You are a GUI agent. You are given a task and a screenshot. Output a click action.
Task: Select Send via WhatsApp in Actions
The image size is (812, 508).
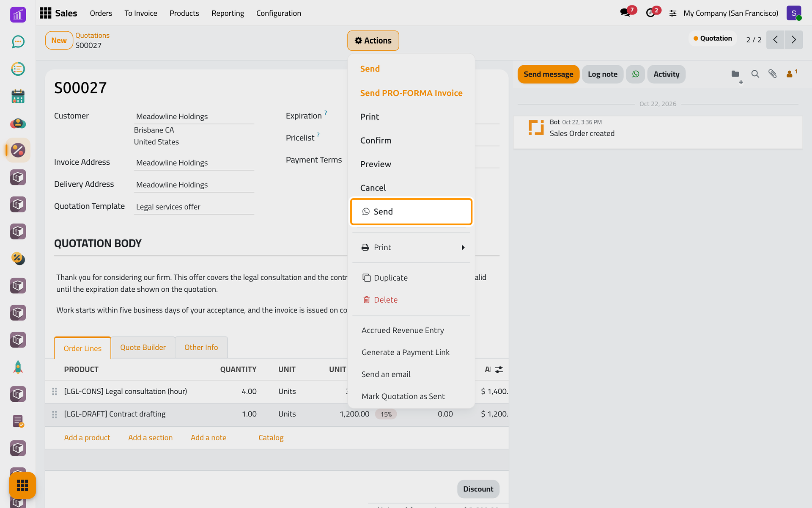click(x=411, y=212)
